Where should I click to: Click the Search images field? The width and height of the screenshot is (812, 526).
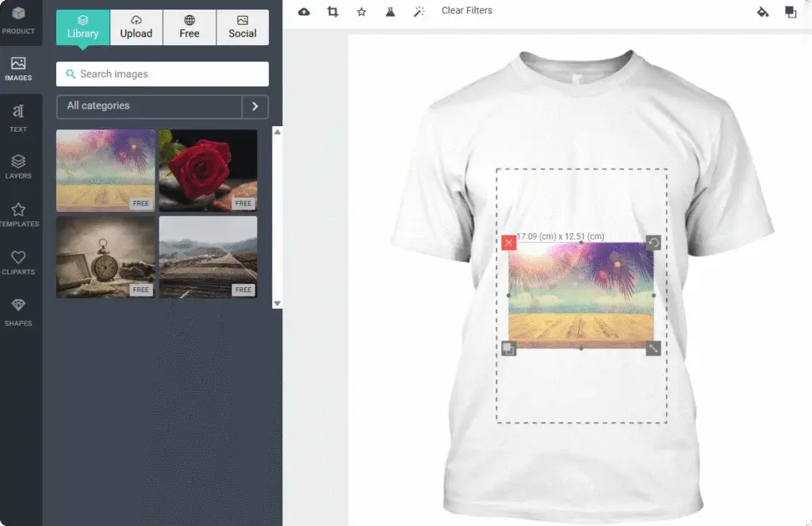tap(163, 74)
